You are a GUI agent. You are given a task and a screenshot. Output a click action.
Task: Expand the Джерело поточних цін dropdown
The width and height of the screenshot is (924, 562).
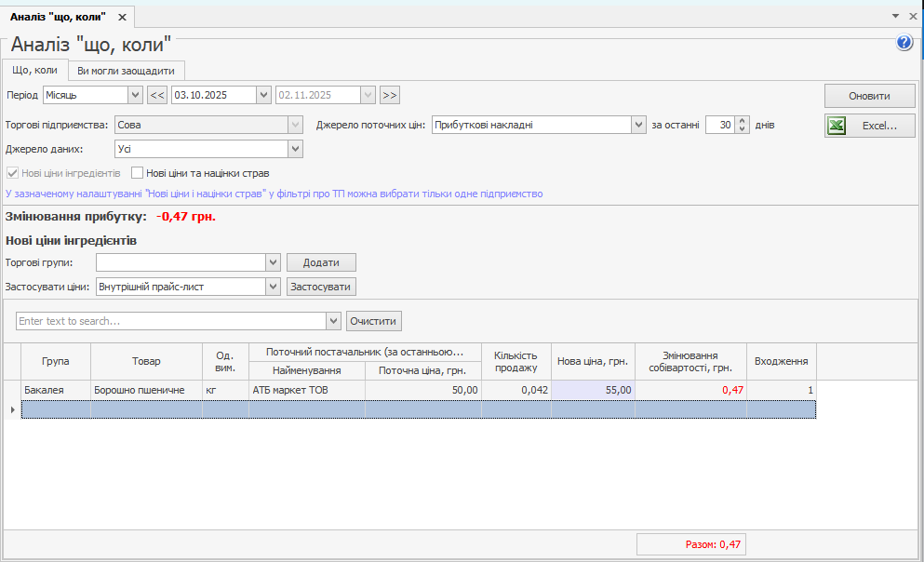[638, 125]
